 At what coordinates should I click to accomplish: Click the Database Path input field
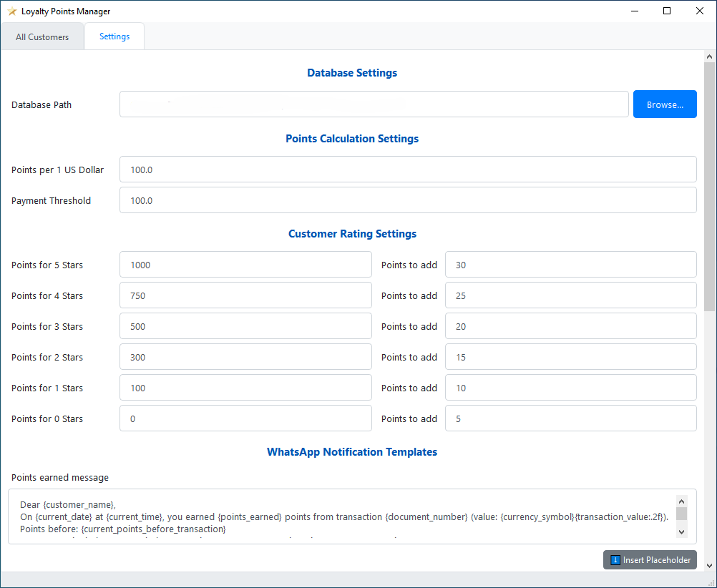374,104
